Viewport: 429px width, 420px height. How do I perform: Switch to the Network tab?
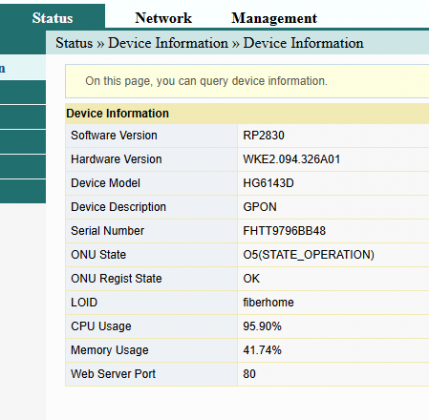point(163,18)
